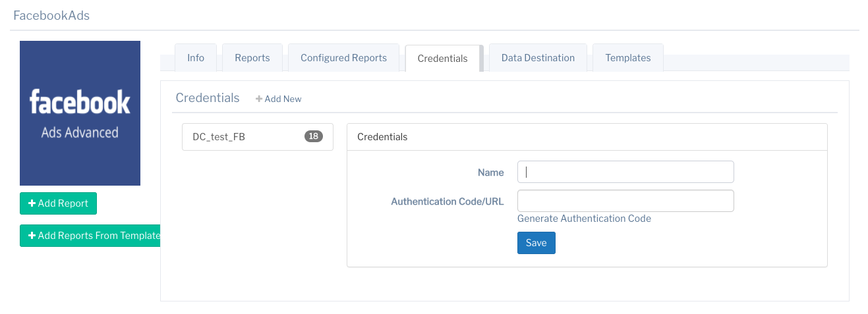
Task: Open the Reports tab
Action: [x=252, y=58]
